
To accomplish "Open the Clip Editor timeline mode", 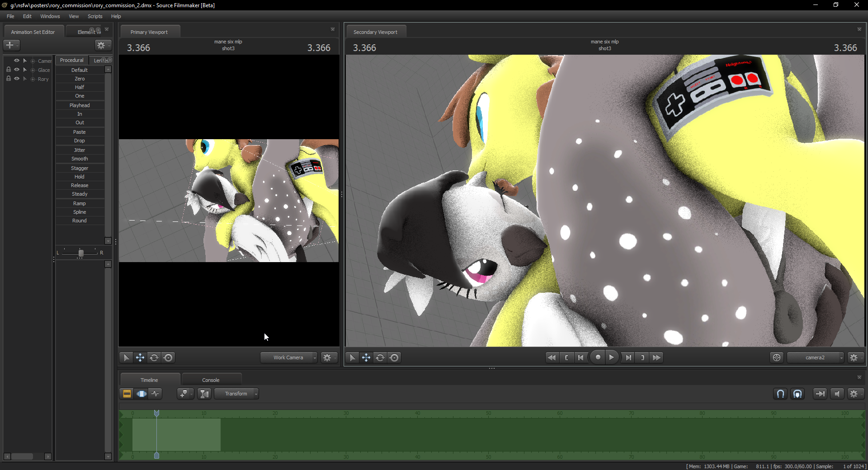I will point(127,394).
